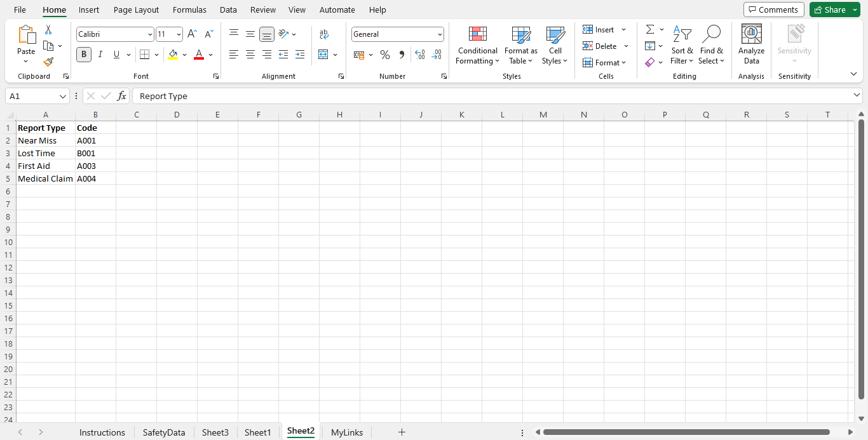This screenshot has height=440, width=868.
Task: Toggle bold formatting in the Font group
Action: (83, 55)
